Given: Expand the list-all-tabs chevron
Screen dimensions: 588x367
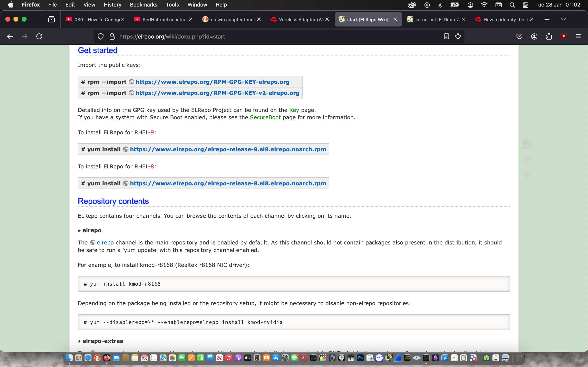Looking at the screenshot, I should 563,19.
